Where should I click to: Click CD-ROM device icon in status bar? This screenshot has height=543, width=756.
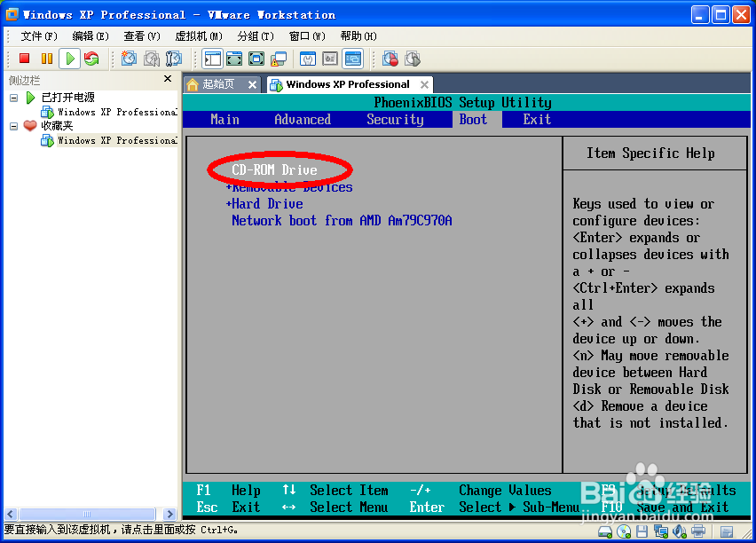click(x=624, y=531)
